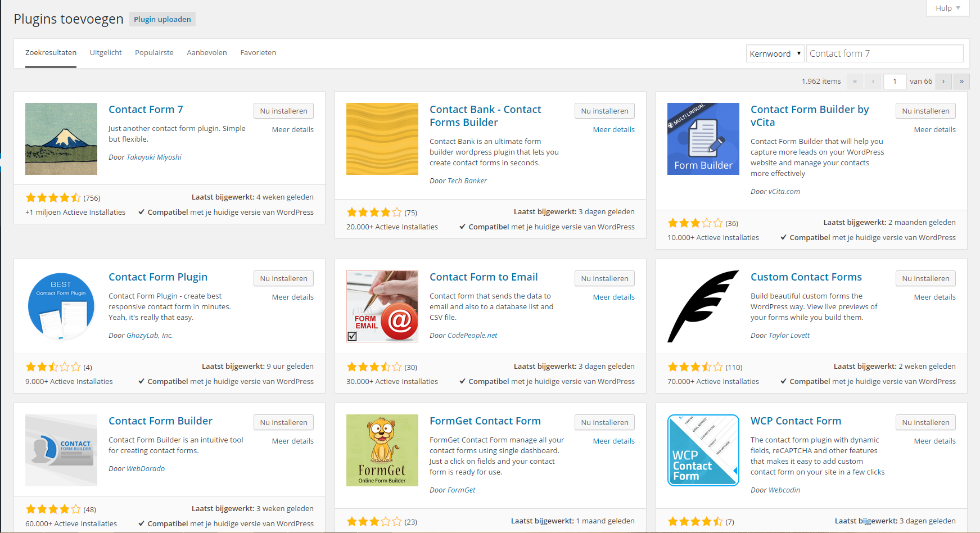Expand the Hulp panel
This screenshot has width=980, height=533.
tap(947, 8)
